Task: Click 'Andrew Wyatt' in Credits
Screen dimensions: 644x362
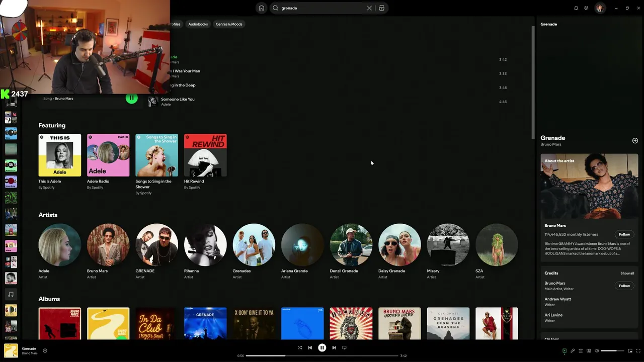Action: point(557,299)
